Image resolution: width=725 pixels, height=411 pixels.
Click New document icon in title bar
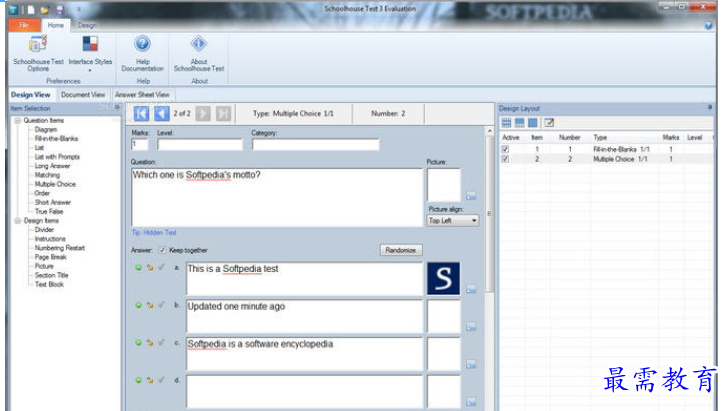pos(31,9)
